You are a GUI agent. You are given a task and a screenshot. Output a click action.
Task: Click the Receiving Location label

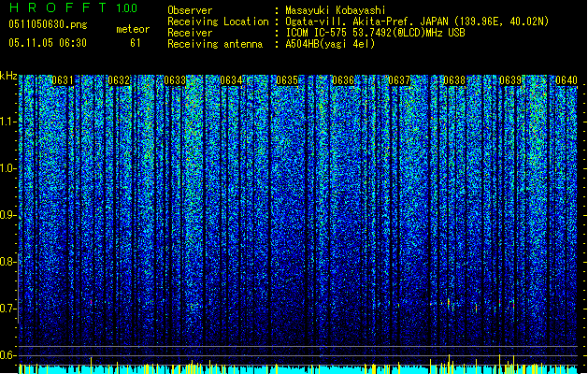pos(218,22)
